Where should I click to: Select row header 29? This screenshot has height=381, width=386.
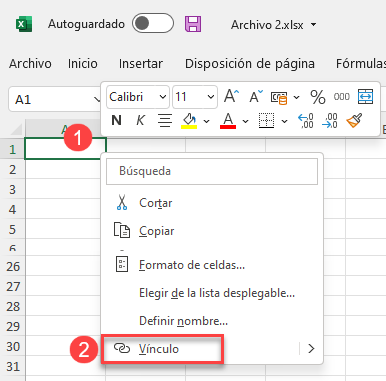tap(13, 326)
